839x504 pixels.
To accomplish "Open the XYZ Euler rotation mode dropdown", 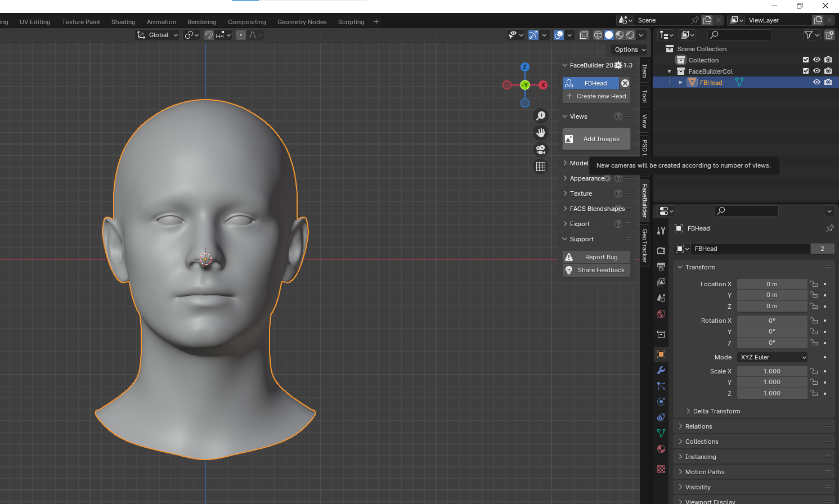I will tap(772, 357).
